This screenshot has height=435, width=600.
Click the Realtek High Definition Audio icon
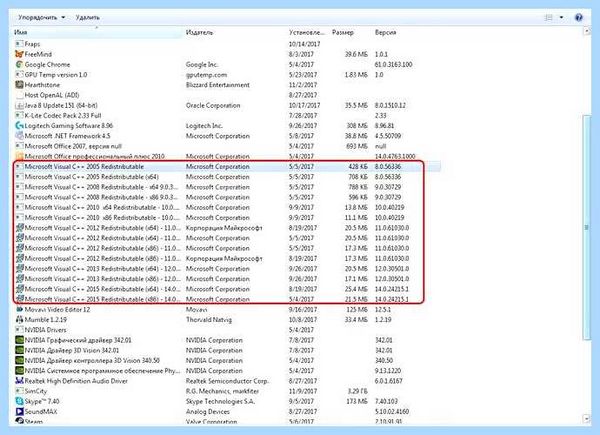pyautogui.click(x=19, y=381)
